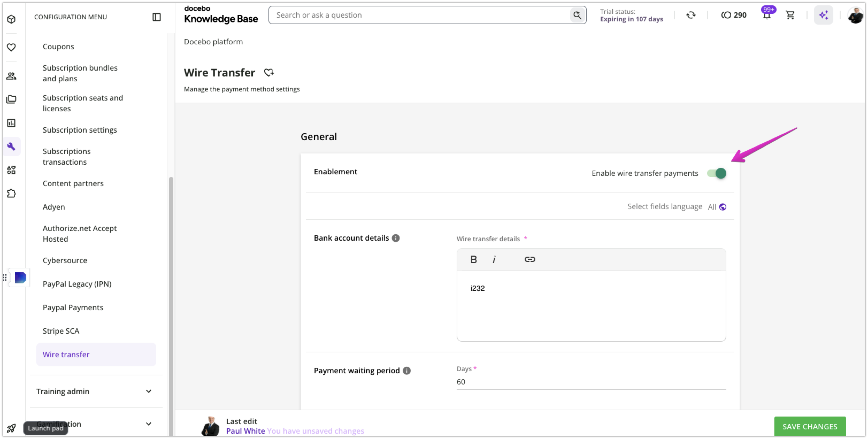Click the SAVE CHANGES button
Viewport: 868px width, 439px height.
810,427
